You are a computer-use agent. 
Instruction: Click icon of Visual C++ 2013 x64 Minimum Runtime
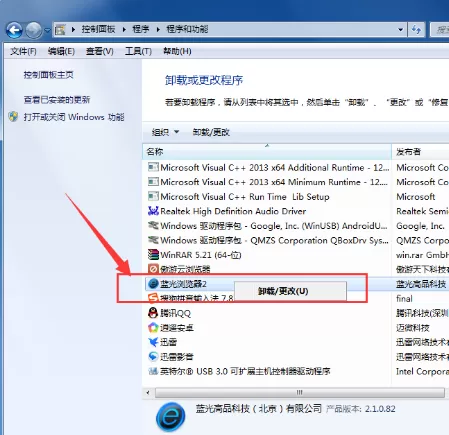(x=153, y=182)
